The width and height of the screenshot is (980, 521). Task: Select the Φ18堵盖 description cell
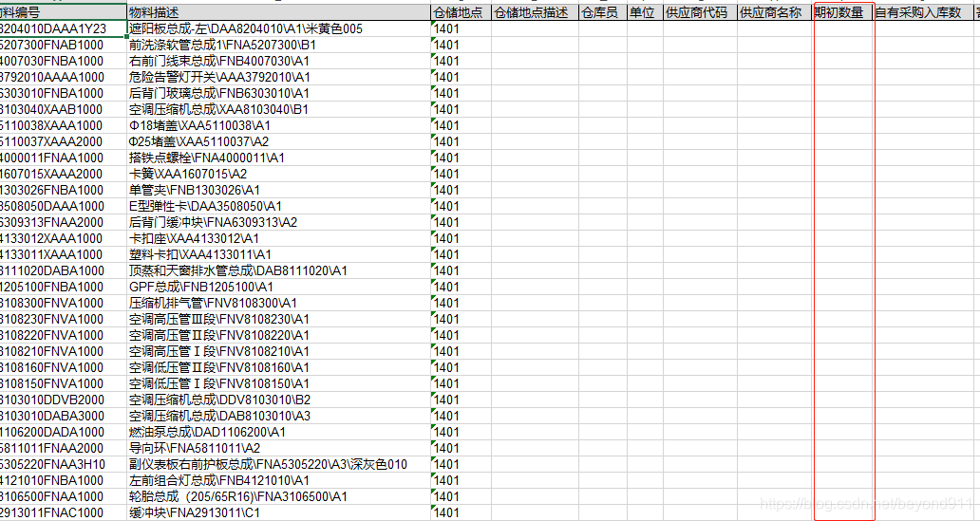coord(279,125)
